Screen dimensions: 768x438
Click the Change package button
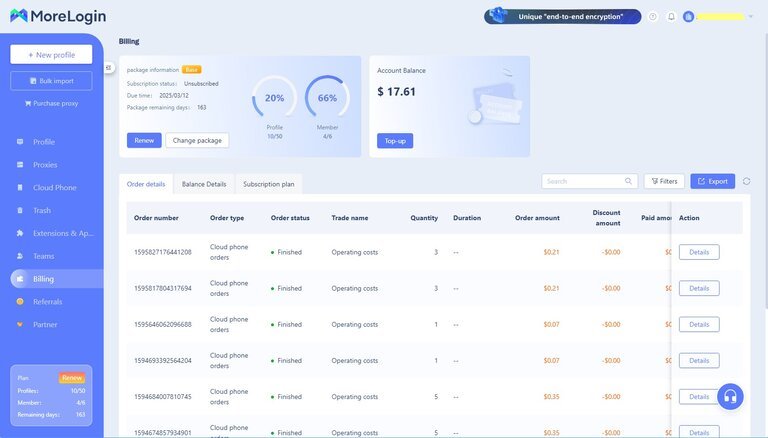(197, 140)
